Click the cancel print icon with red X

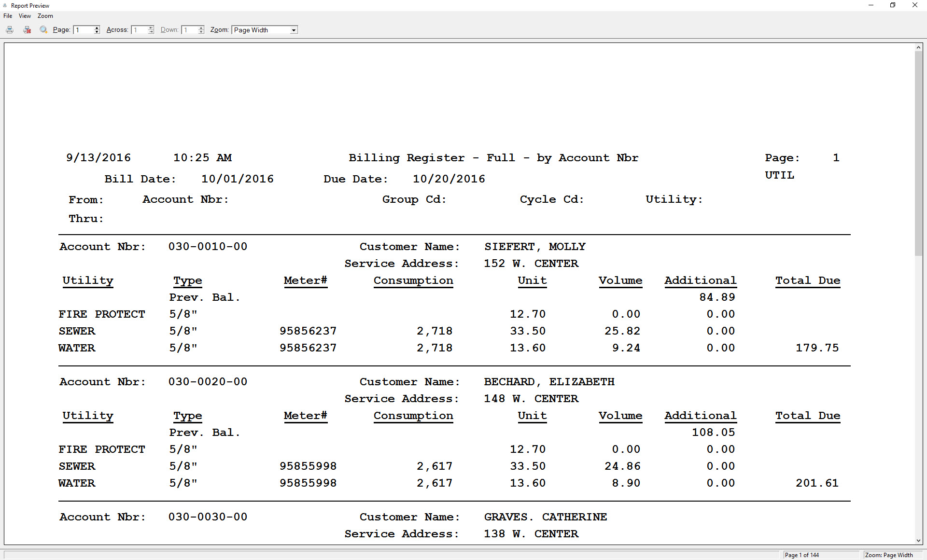27,30
